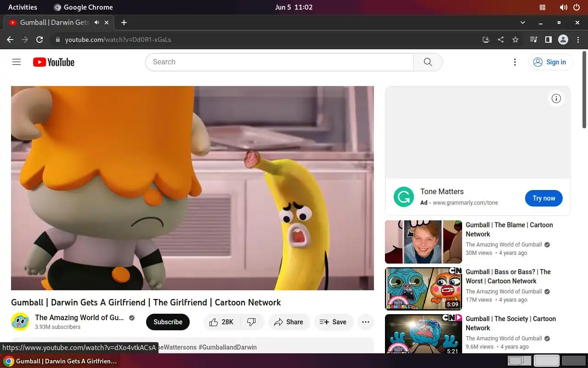588x368 pixels.
Task: Open The Blame video thumbnail
Action: point(424,242)
